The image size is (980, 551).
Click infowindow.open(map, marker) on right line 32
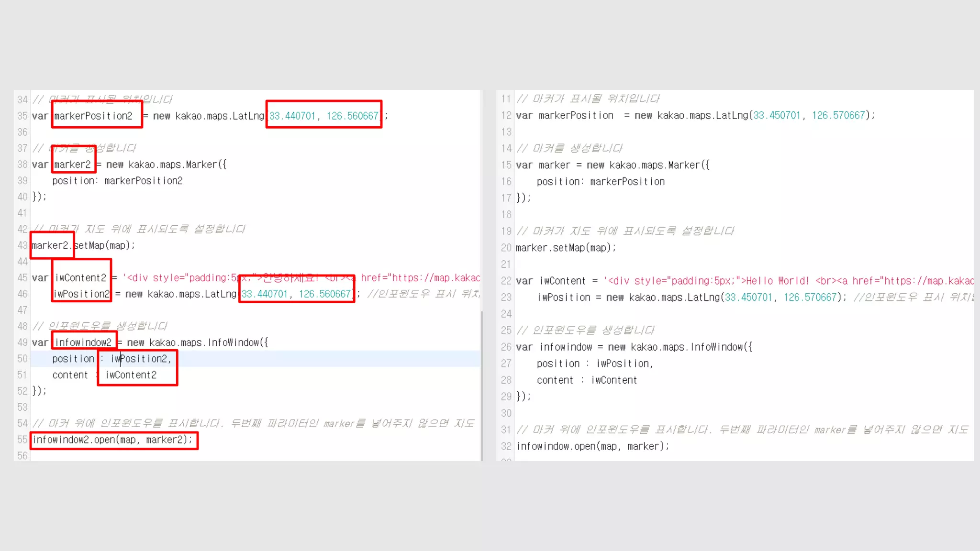click(592, 446)
